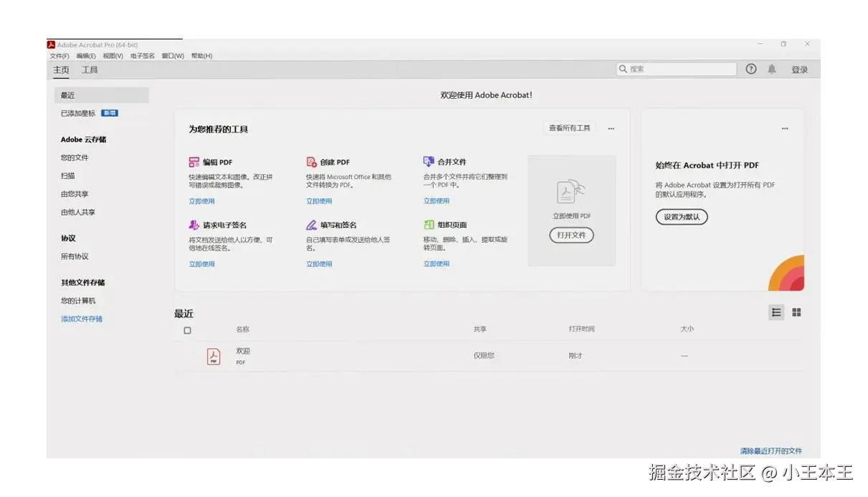The height and width of the screenshot is (497, 868).
Task: Open the overflow menu in the right panel
Action: click(x=785, y=128)
